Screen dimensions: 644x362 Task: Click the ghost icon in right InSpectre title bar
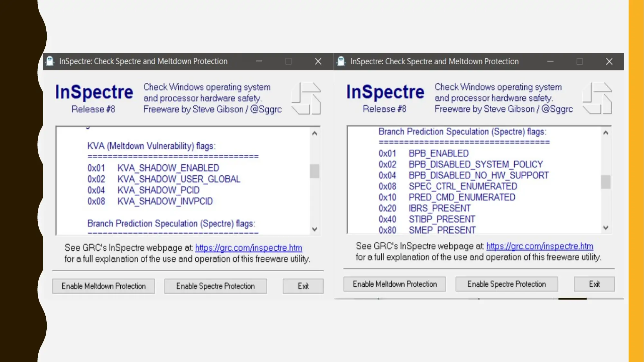(x=341, y=61)
